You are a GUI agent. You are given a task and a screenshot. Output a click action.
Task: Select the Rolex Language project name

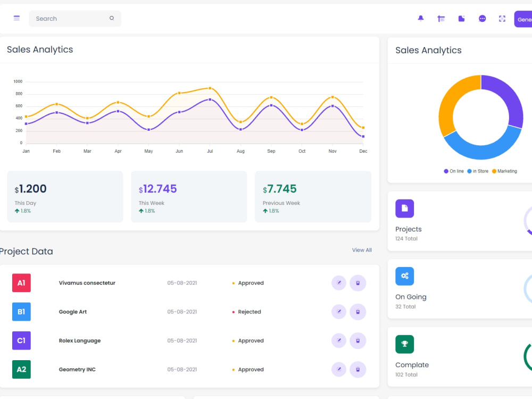80,340
